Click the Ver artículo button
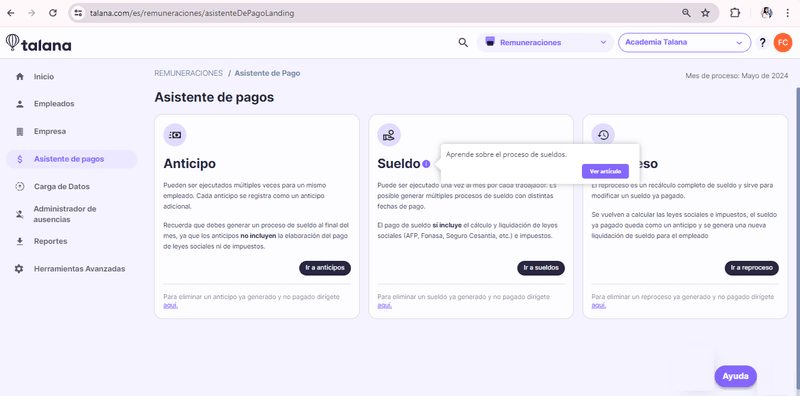Viewport: 800px width, 396px height. 605,171
